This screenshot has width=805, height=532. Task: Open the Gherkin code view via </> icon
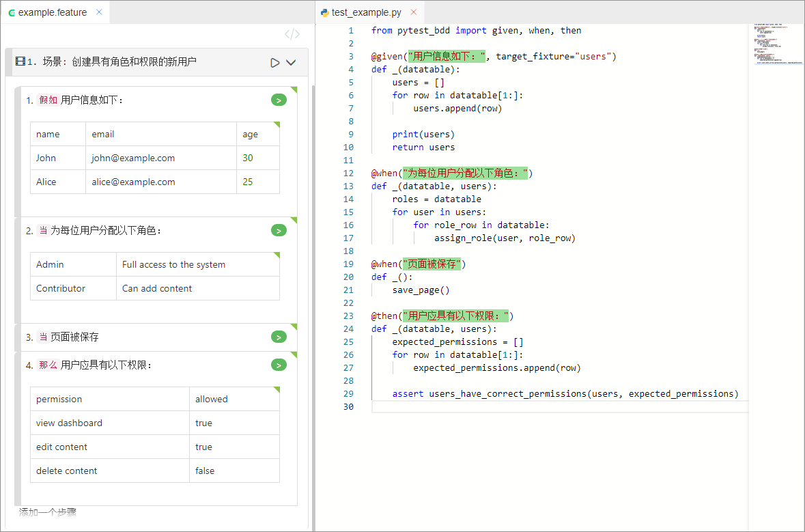tap(292, 33)
